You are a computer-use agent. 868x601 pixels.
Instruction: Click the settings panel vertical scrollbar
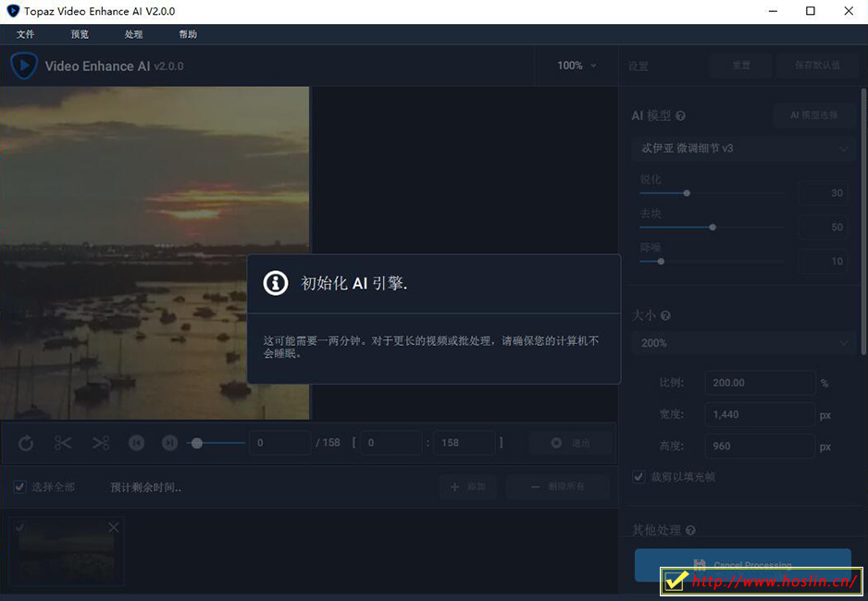[x=863, y=221]
